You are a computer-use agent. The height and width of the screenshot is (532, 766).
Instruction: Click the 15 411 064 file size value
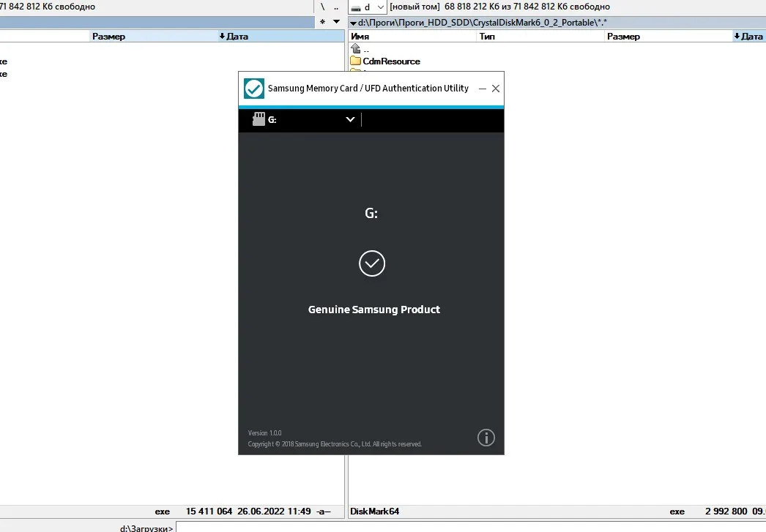pyautogui.click(x=209, y=512)
